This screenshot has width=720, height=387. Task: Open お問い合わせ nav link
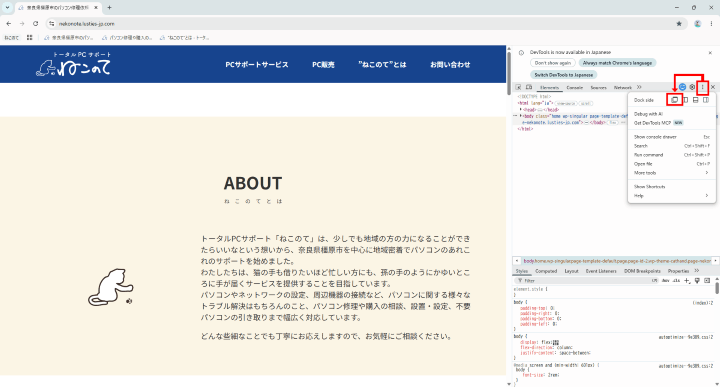450,65
